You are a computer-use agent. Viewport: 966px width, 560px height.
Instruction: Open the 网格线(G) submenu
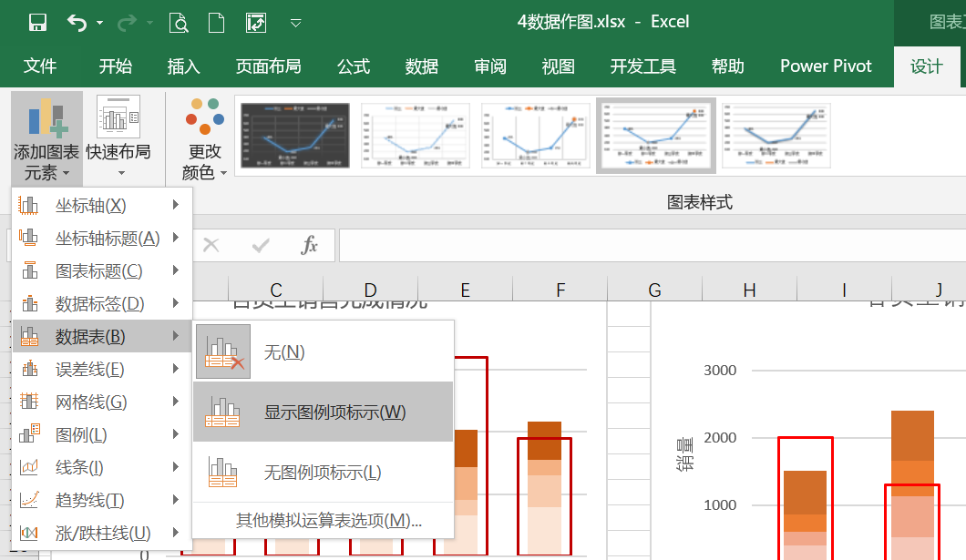tap(102, 402)
